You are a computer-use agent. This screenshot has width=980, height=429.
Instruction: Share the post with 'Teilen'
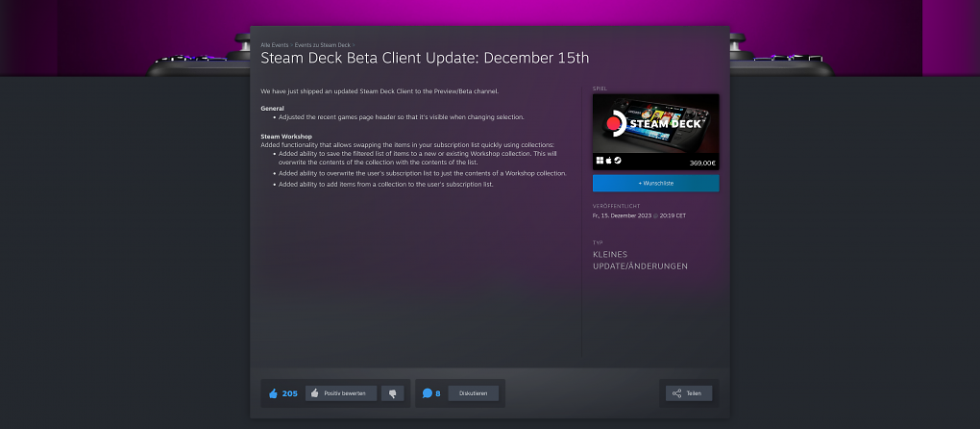click(689, 393)
